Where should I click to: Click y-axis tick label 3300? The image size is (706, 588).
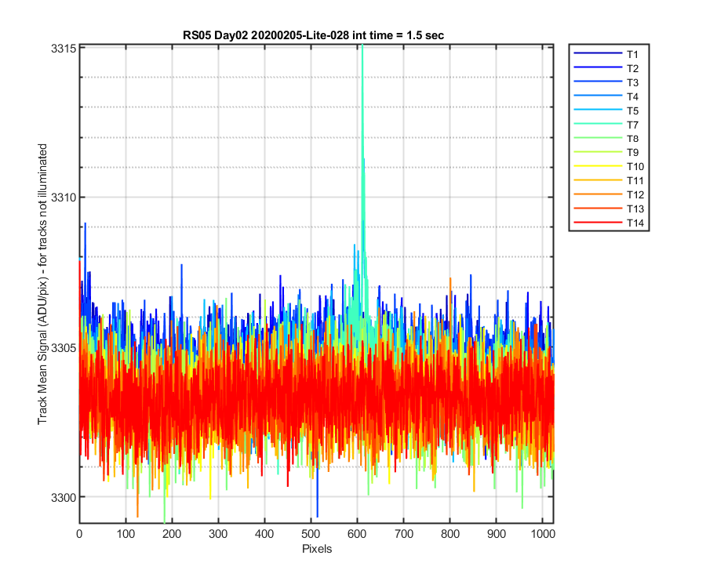(64, 498)
